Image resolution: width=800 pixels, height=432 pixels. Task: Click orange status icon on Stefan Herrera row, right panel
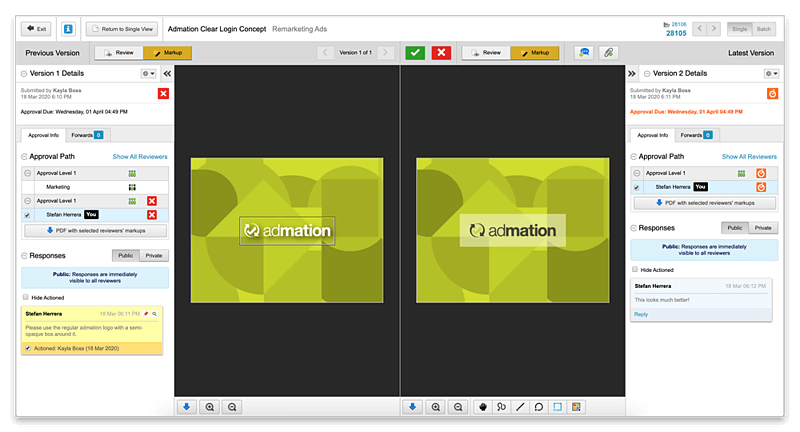[x=761, y=187]
